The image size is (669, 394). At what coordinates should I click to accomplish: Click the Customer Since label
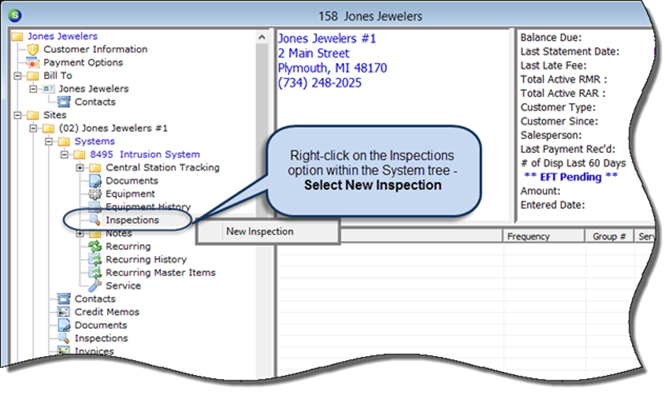pyautogui.click(x=559, y=121)
